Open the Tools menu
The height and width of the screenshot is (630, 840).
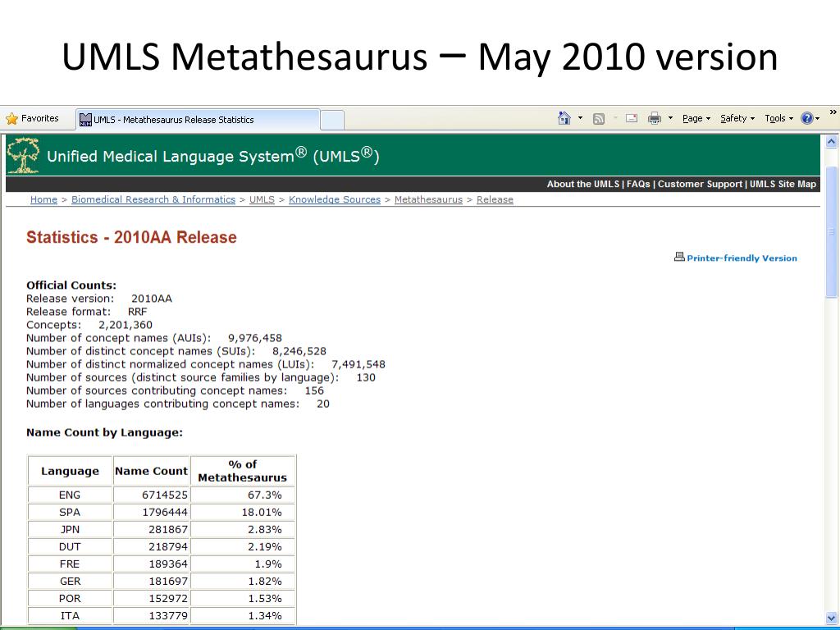(x=779, y=118)
